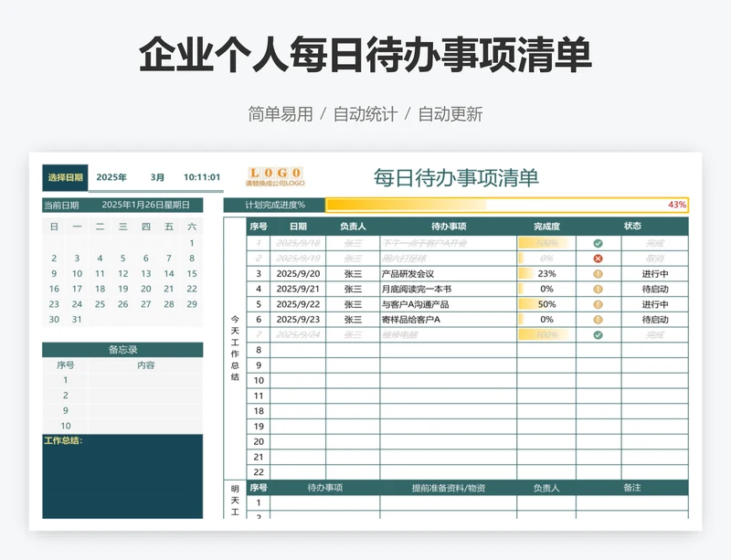
Task: Select the 2025年 year selector
Action: [111, 177]
